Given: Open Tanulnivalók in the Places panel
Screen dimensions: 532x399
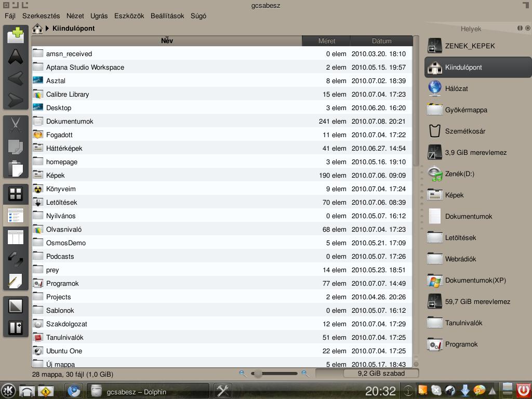Looking at the screenshot, I should pos(478,323).
